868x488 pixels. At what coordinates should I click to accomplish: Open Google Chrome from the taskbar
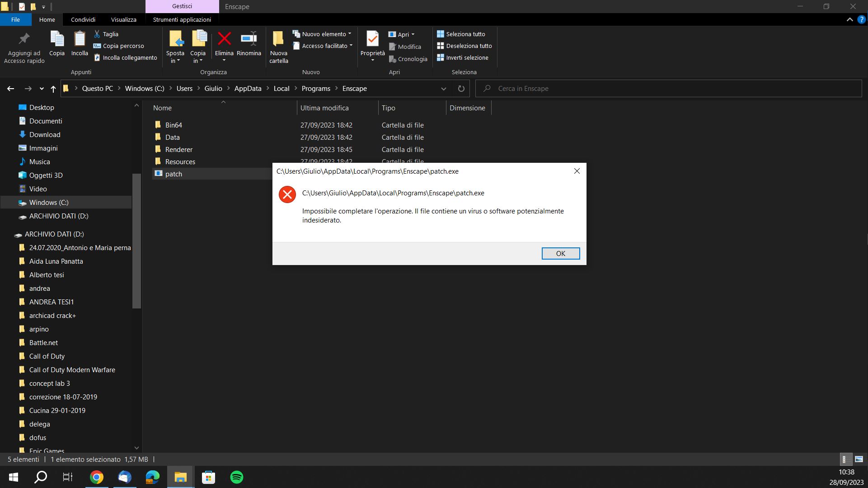coord(96,477)
